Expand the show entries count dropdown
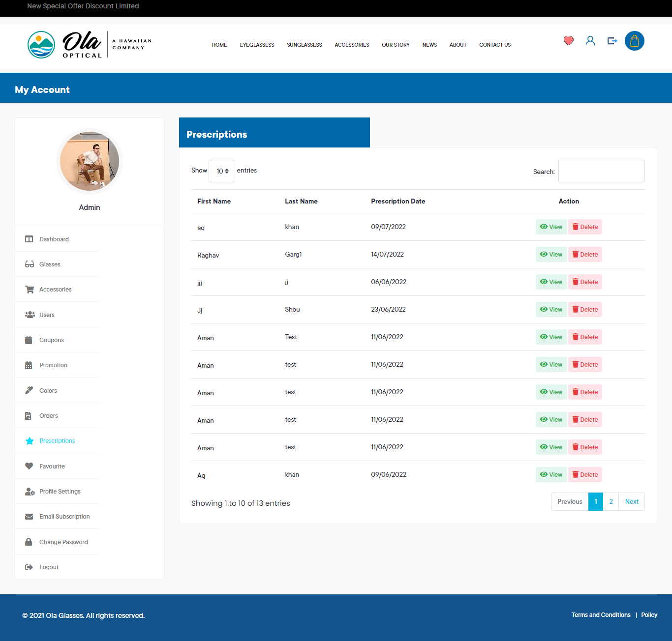The width and height of the screenshot is (672, 641). (222, 171)
